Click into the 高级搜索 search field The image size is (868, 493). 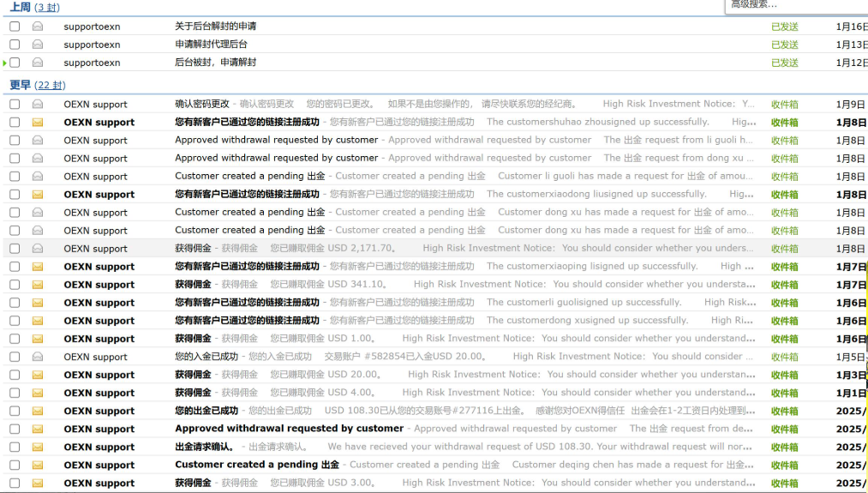tap(793, 5)
